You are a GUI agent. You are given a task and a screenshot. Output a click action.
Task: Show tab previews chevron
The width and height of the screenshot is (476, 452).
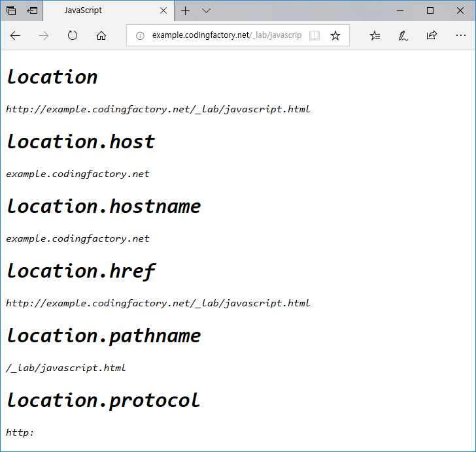tap(206, 11)
